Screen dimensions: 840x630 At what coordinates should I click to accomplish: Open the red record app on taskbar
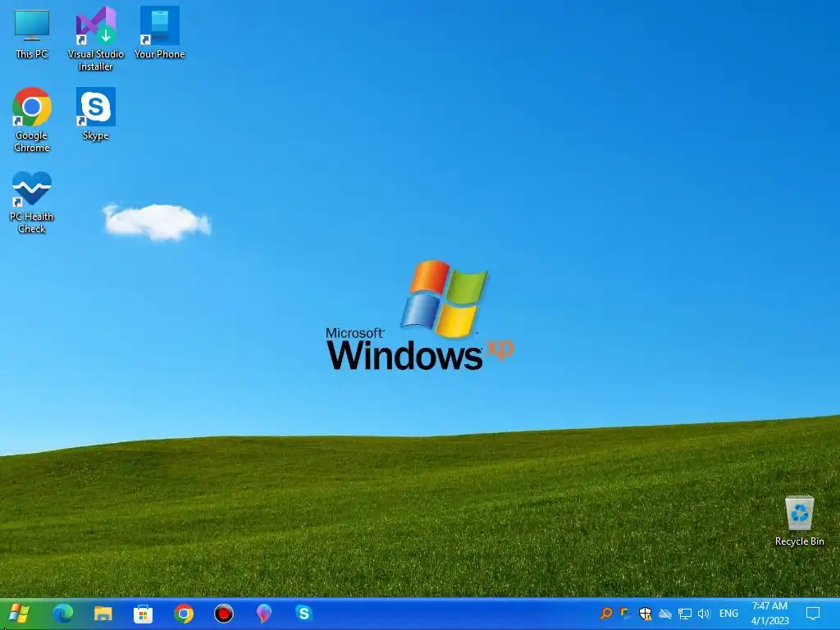tap(223, 614)
